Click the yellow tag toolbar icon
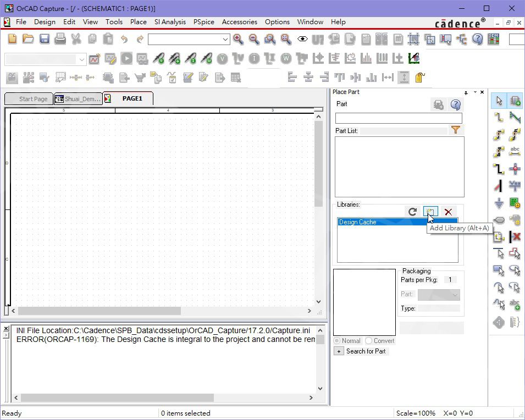 coord(420,78)
